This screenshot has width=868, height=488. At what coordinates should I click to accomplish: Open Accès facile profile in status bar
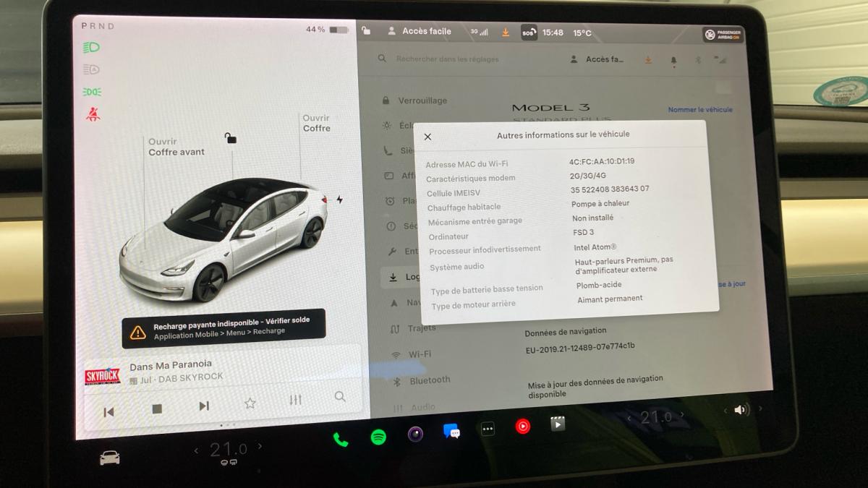click(420, 31)
